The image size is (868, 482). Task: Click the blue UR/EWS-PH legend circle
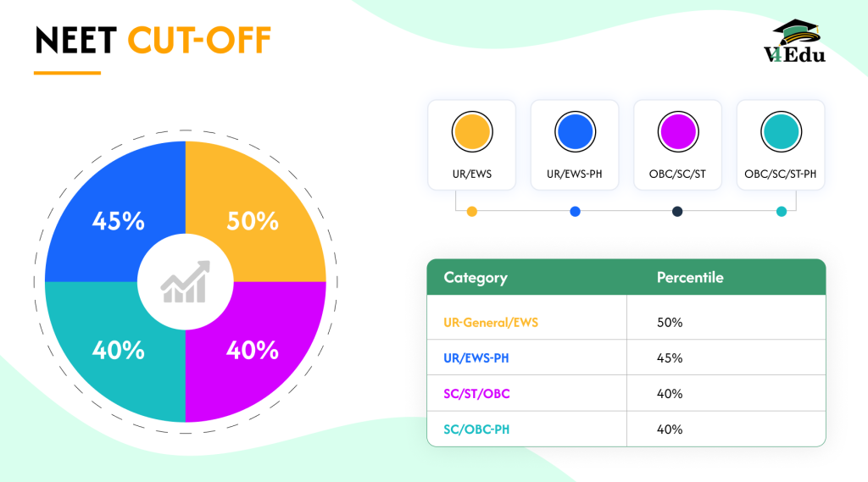[575, 133]
